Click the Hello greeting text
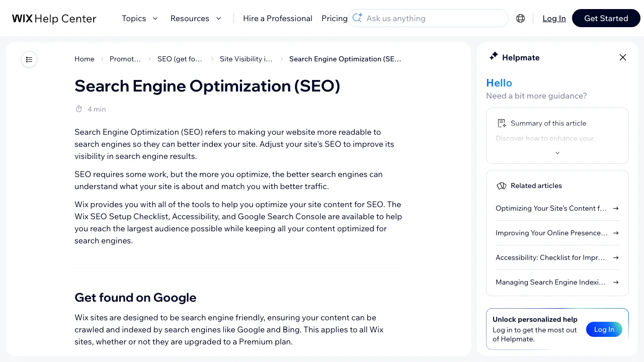644x362 pixels. [x=499, y=83]
